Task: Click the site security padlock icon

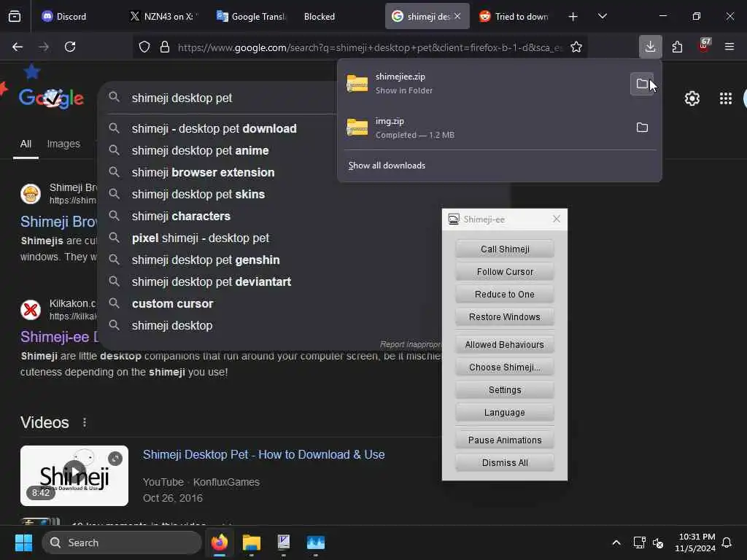Action: tap(165, 47)
